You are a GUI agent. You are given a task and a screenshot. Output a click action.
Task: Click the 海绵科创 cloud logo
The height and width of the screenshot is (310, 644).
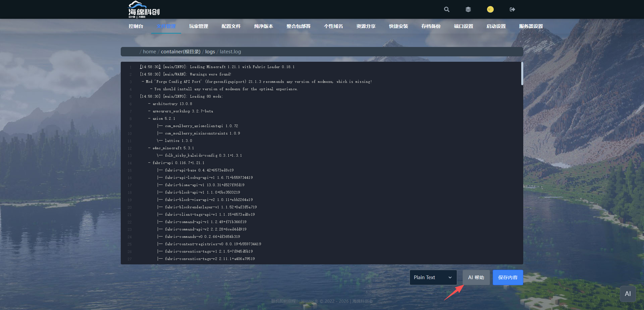(144, 9)
